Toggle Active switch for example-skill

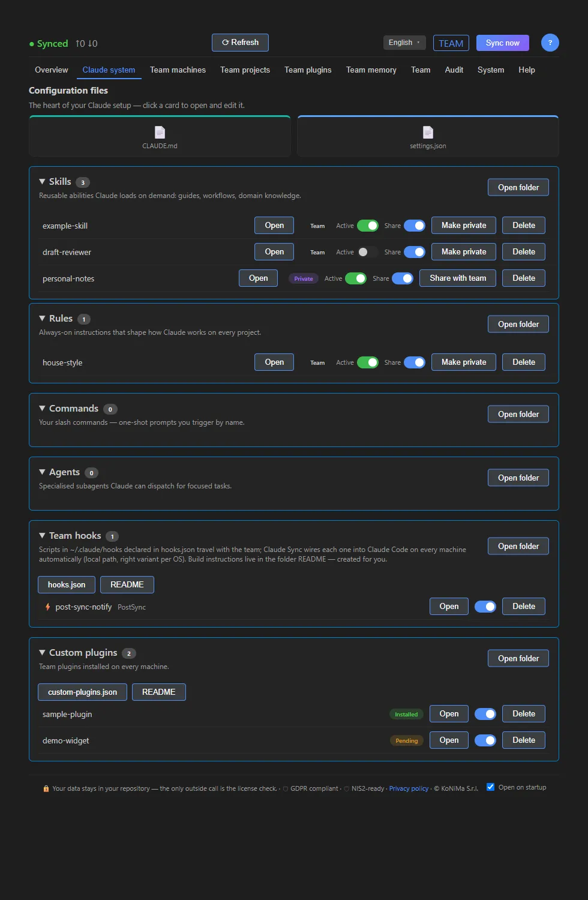(368, 226)
